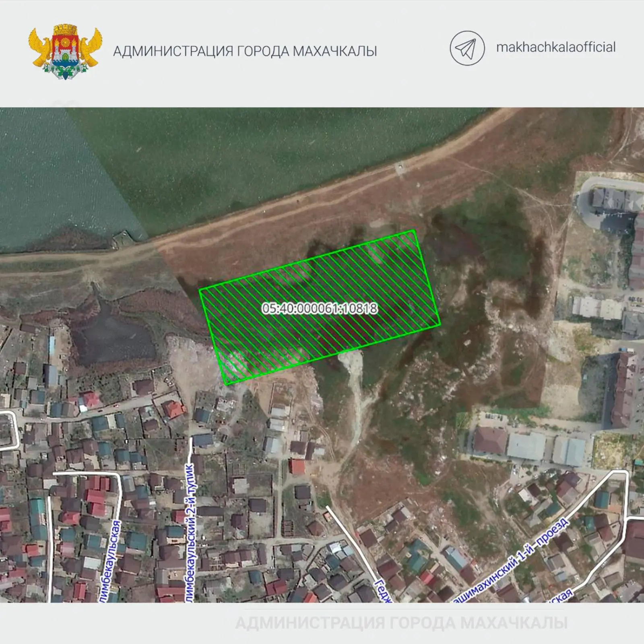Click the orange-roofed house south of the pond

[x=173, y=410]
